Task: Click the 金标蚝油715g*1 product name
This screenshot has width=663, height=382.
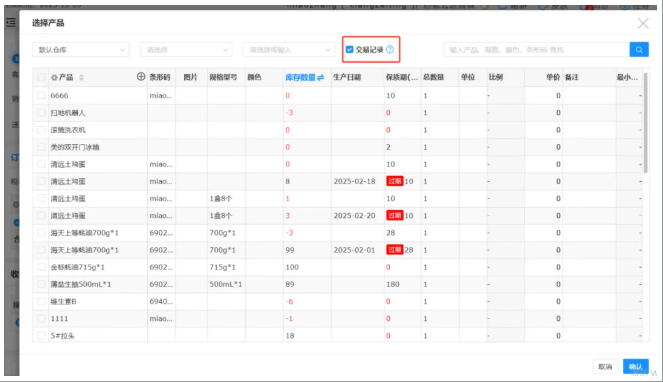Action: click(77, 267)
